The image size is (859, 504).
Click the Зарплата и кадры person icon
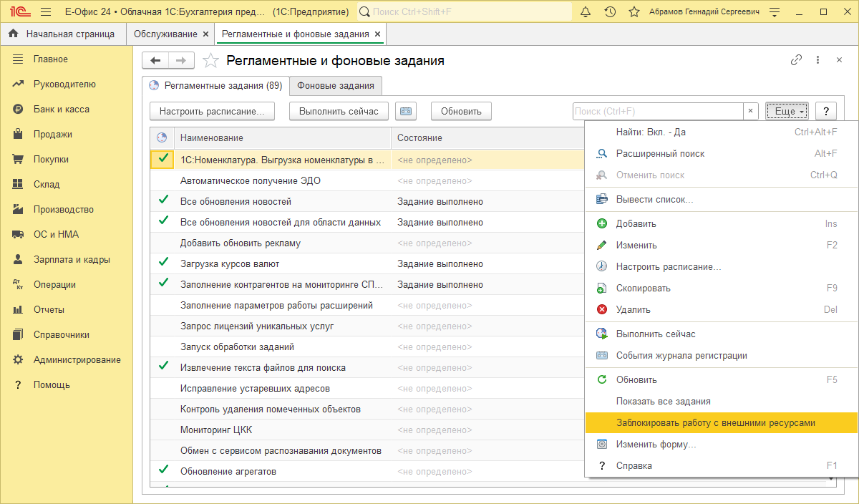tap(19, 260)
